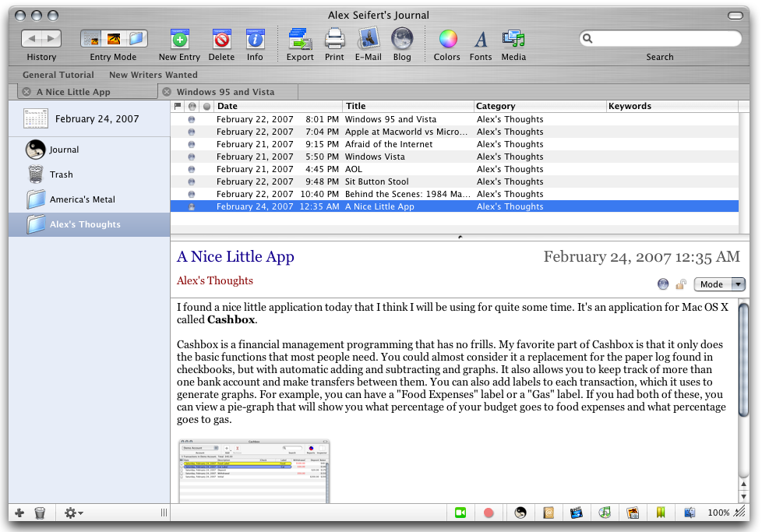Click the Blog globe icon
This screenshot has height=532, width=762.
coord(402,39)
